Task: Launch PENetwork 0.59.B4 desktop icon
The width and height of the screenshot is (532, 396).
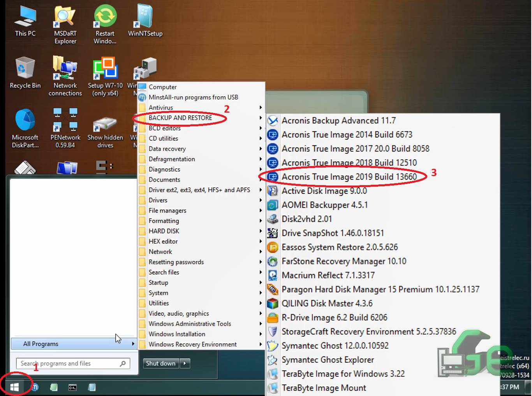Action: pyautogui.click(x=65, y=129)
